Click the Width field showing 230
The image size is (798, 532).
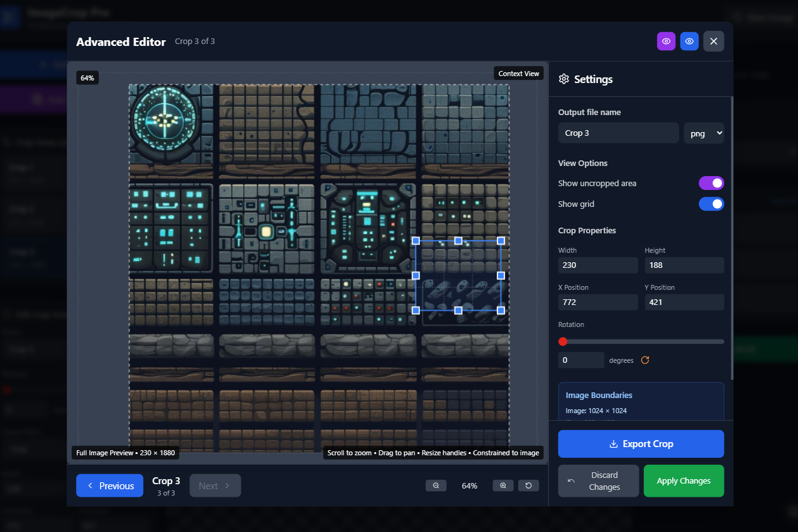pos(598,265)
